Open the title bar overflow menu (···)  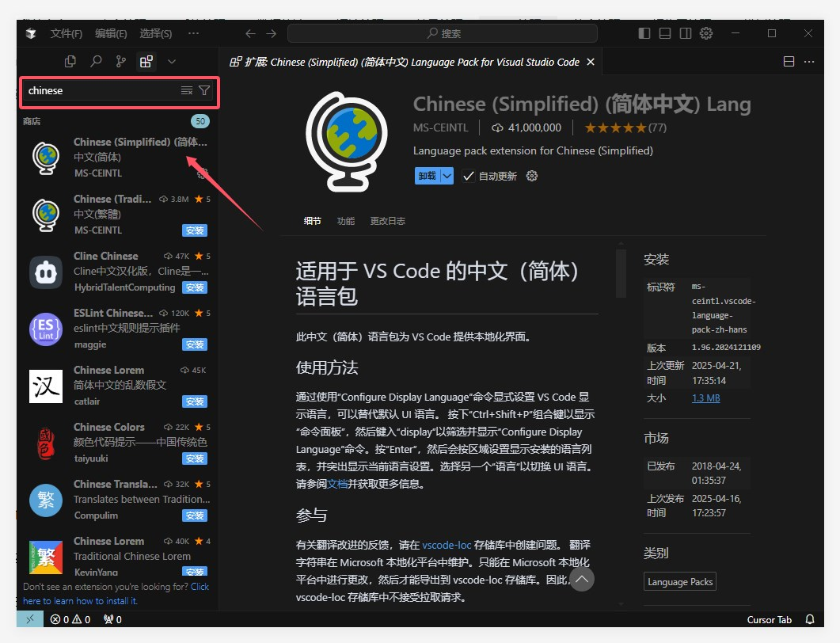[193, 33]
